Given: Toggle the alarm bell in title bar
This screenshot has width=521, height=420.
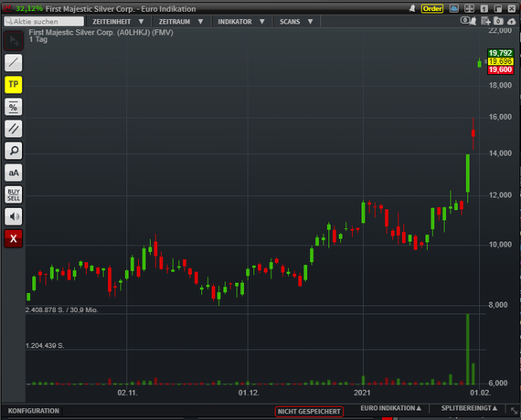Looking at the screenshot, I should click(x=412, y=8).
